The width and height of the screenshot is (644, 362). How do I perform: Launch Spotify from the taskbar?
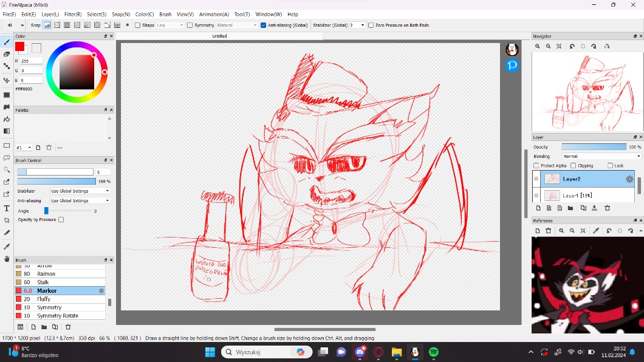coord(434,352)
